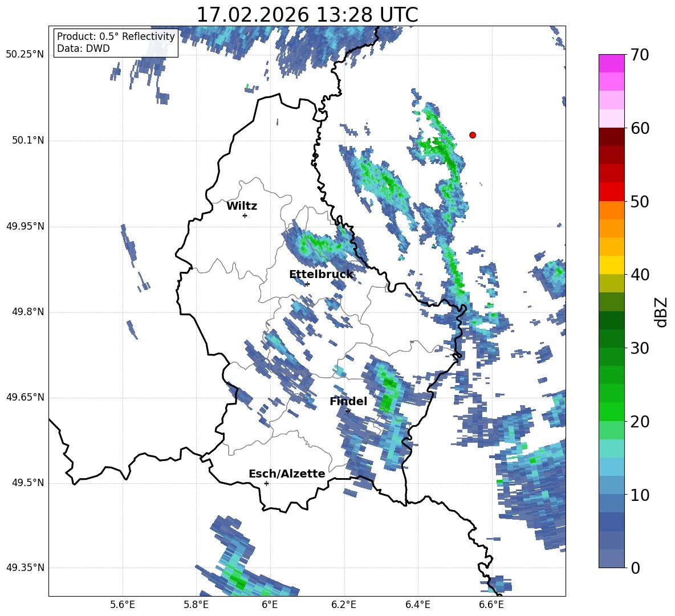This screenshot has height=616, width=675.
Task: Click the 20 tick on colorbar
Action: (640, 421)
